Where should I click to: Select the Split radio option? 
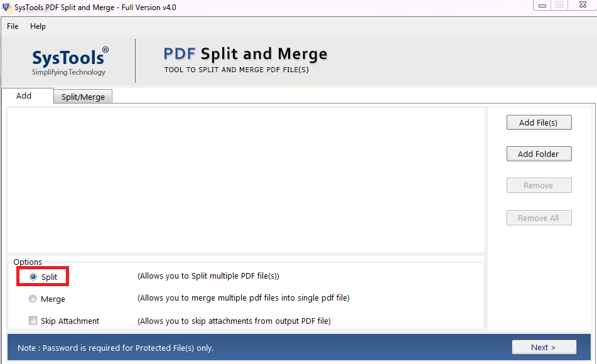33,277
